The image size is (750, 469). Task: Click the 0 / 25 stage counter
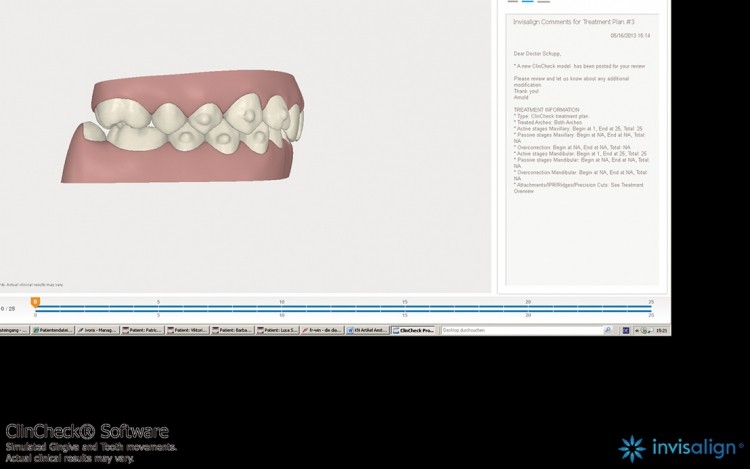point(8,309)
